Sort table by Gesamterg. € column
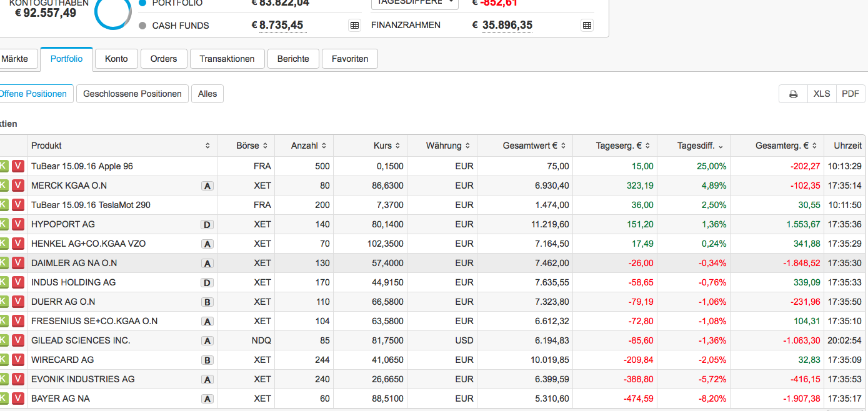 [777, 146]
